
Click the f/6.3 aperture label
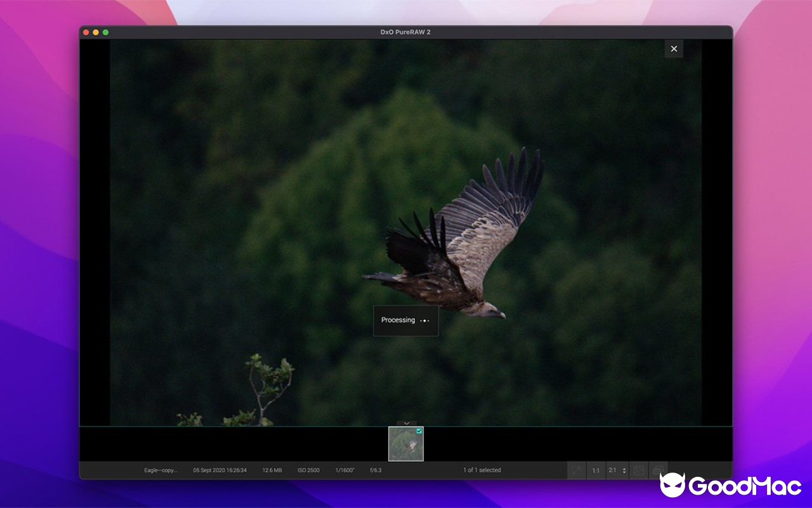[x=375, y=471]
